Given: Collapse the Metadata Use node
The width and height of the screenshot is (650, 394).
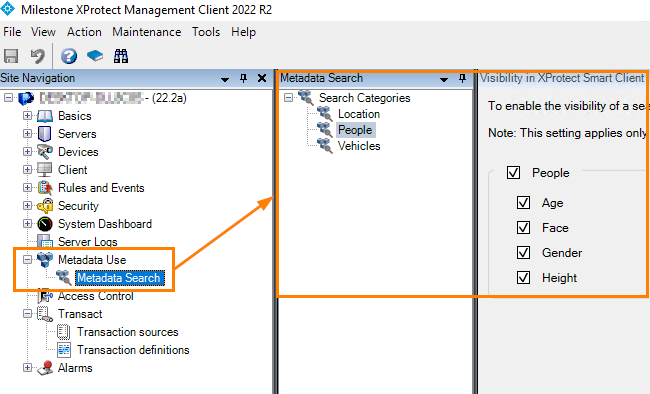Looking at the screenshot, I should 27,260.
